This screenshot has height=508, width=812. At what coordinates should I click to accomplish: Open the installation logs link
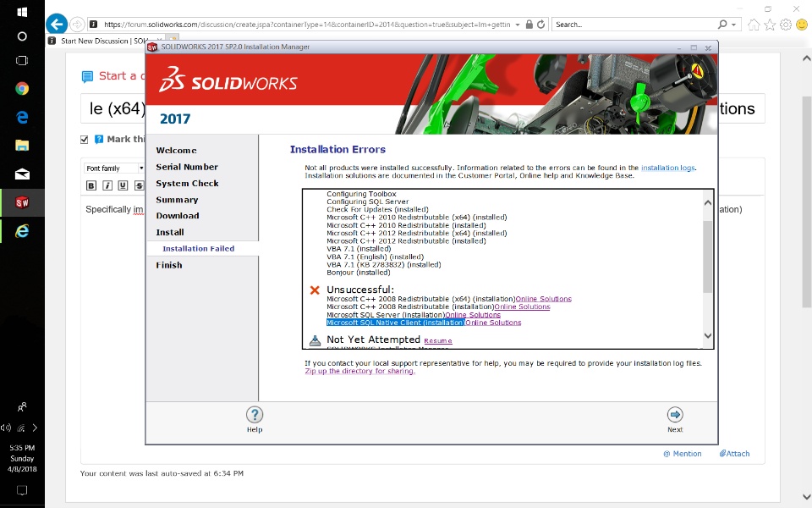(667, 168)
